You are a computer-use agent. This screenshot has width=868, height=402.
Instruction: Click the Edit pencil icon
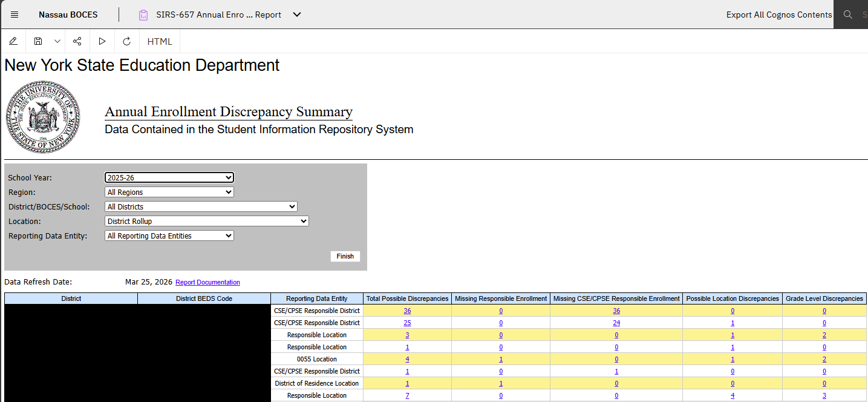(x=13, y=41)
